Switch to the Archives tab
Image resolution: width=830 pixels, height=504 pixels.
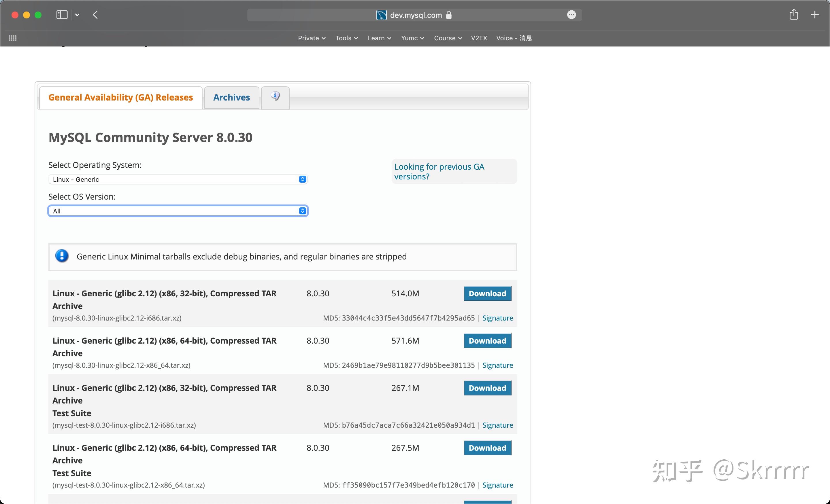coord(231,98)
